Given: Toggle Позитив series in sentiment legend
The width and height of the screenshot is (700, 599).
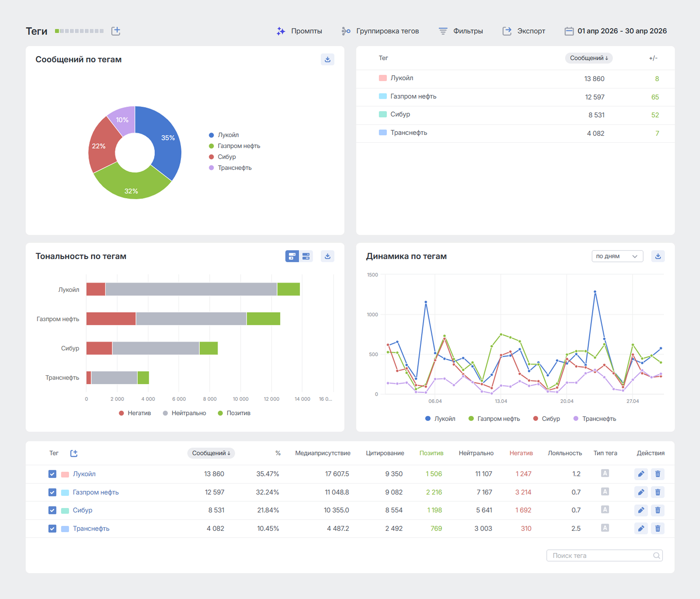Looking at the screenshot, I should click(x=234, y=413).
